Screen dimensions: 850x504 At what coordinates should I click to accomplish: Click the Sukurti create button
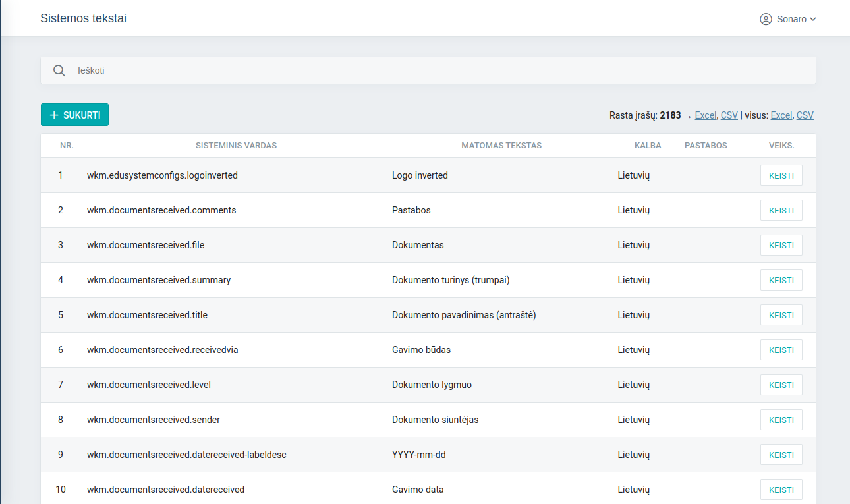[74, 115]
